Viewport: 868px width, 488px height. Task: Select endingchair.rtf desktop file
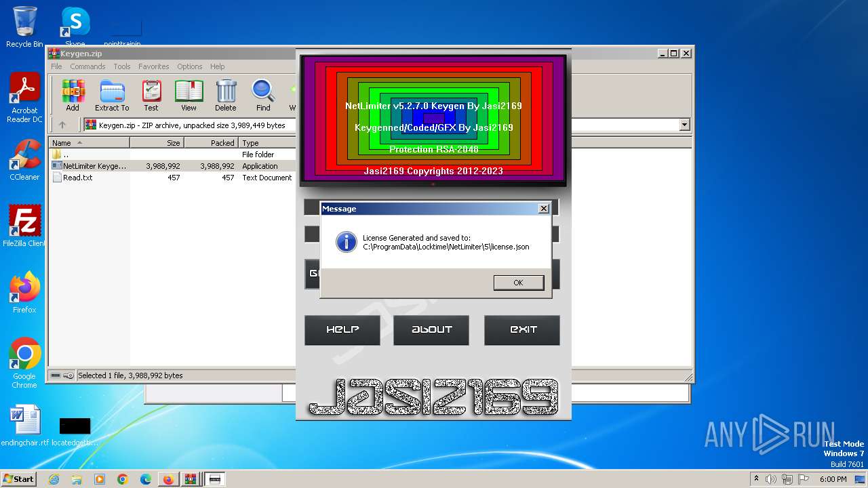pos(25,426)
